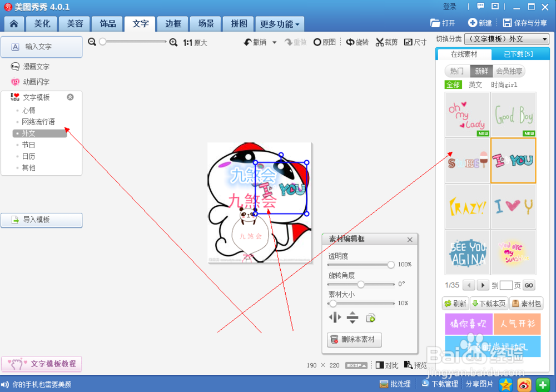Screen dimensions: 556x392
Task: Open the feedback chat bubble icon
Action: 480,6
